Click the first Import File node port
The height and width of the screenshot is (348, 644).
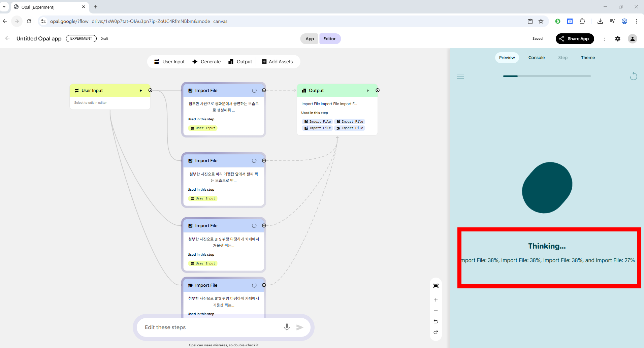[264, 90]
